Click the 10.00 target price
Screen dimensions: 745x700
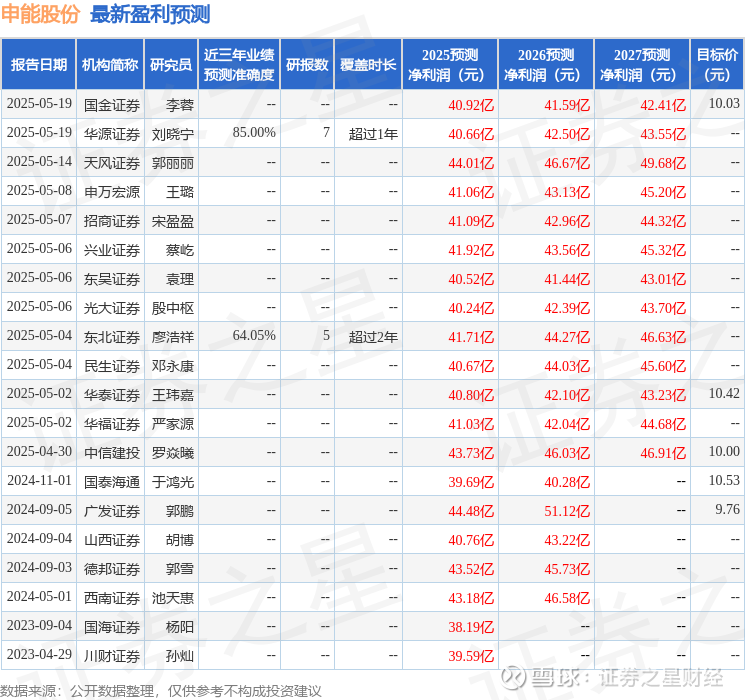[x=724, y=451]
